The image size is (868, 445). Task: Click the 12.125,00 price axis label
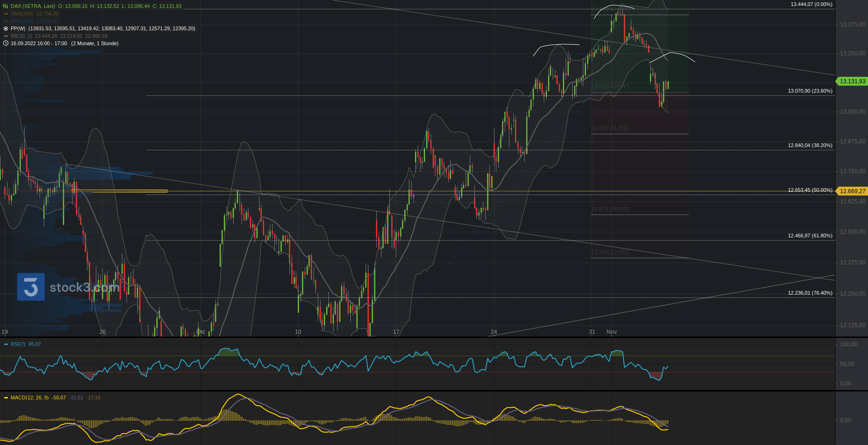853,325
